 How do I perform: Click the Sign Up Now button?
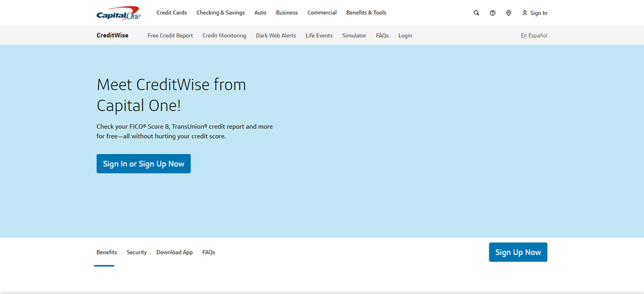pos(518,252)
